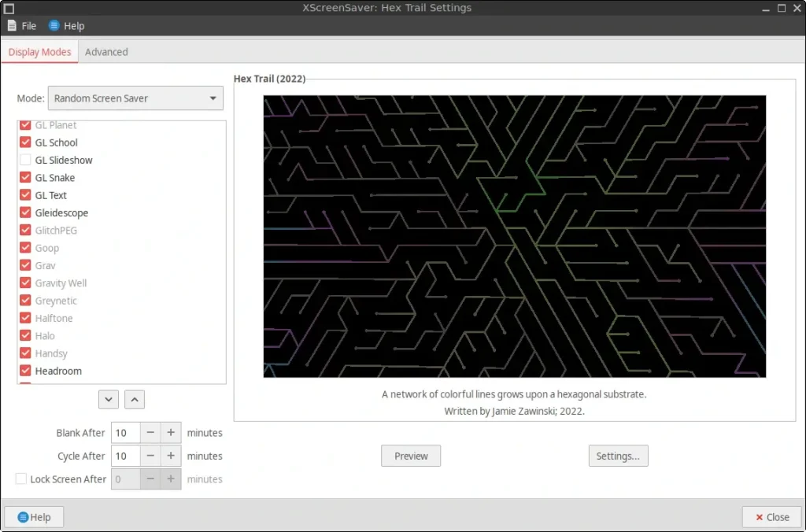The width and height of the screenshot is (806, 532).
Task: Uncheck the GlitchPEG checkbox
Action: pyautogui.click(x=25, y=229)
